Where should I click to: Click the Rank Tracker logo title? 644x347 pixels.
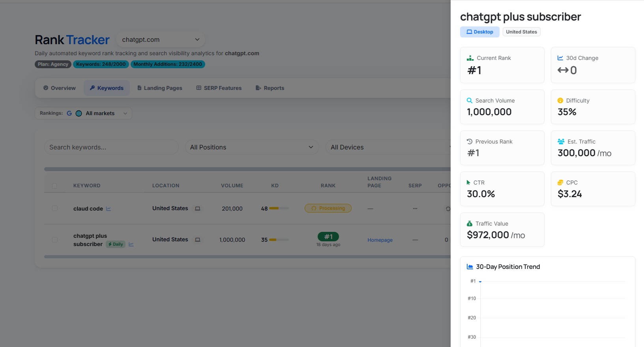[72, 40]
